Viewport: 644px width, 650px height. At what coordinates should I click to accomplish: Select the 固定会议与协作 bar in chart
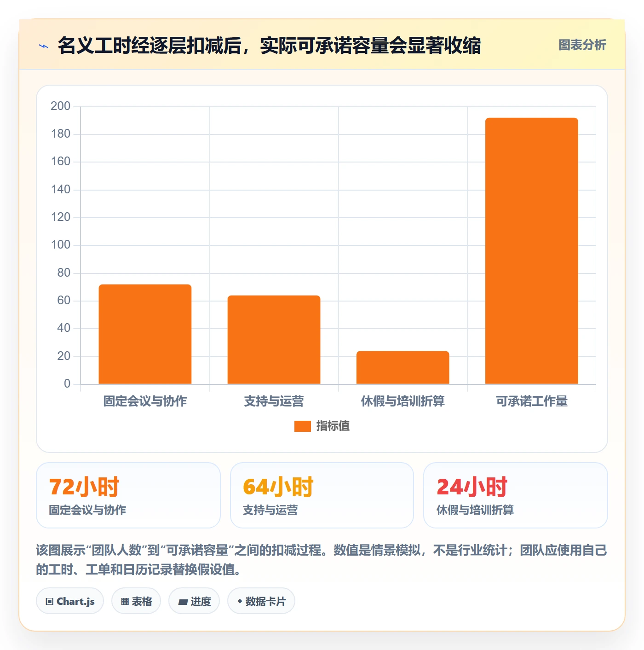[145, 334]
